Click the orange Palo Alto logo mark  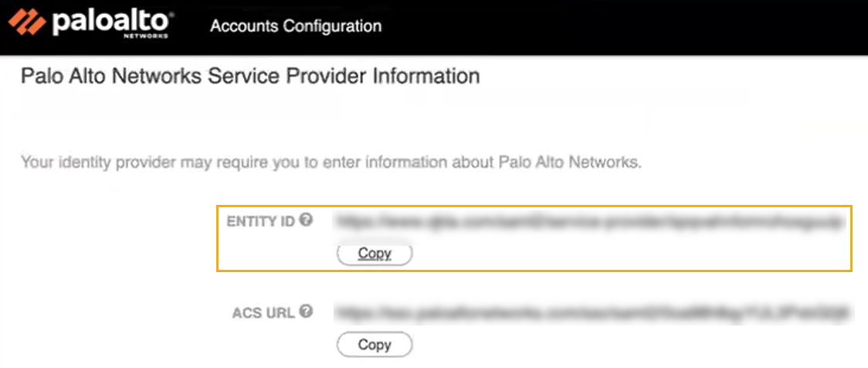27,24
